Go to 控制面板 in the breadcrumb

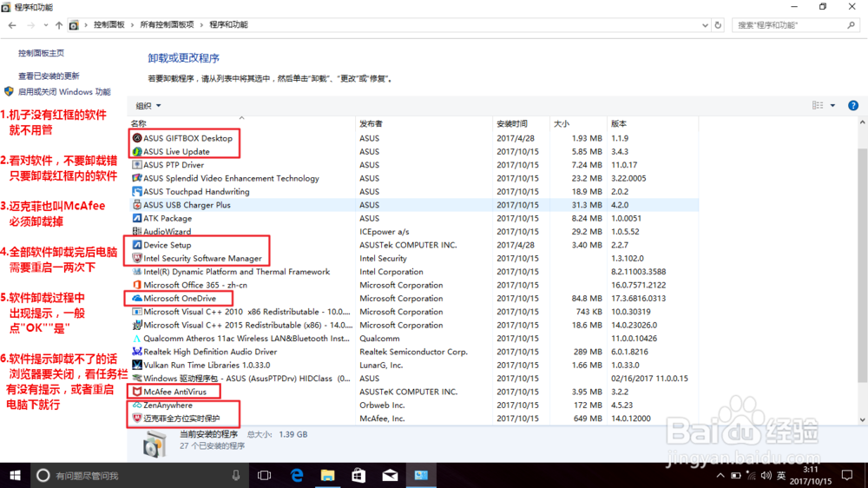[x=109, y=25]
